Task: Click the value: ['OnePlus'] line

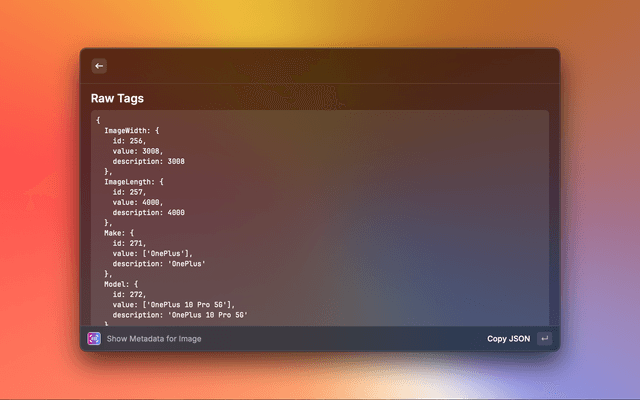Action: (153, 253)
